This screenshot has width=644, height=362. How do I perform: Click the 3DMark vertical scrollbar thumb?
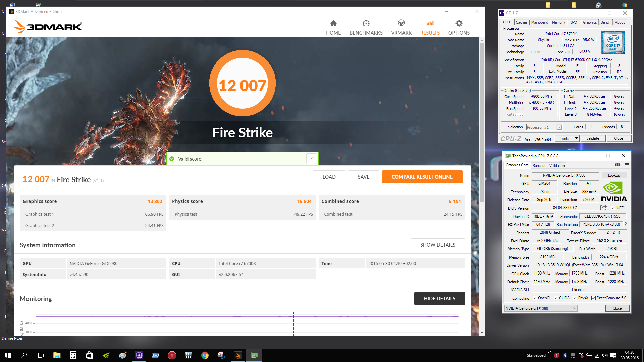(x=482, y=122)
